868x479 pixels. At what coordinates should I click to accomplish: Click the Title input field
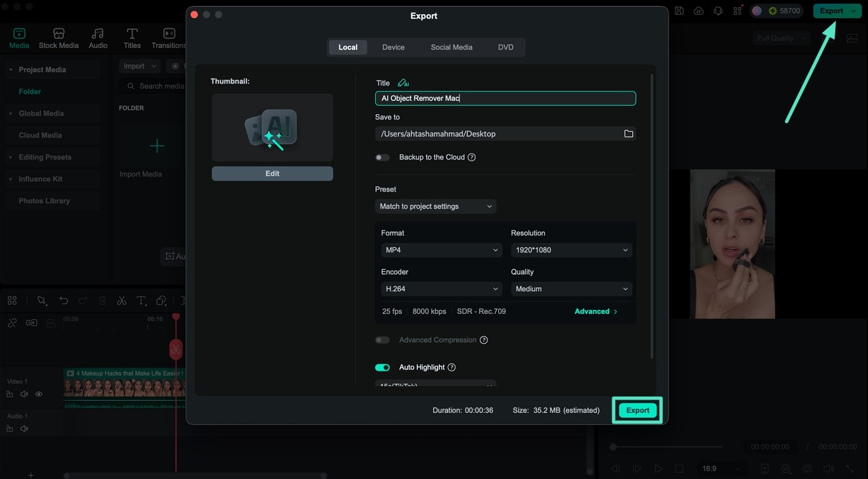(505, 98)
